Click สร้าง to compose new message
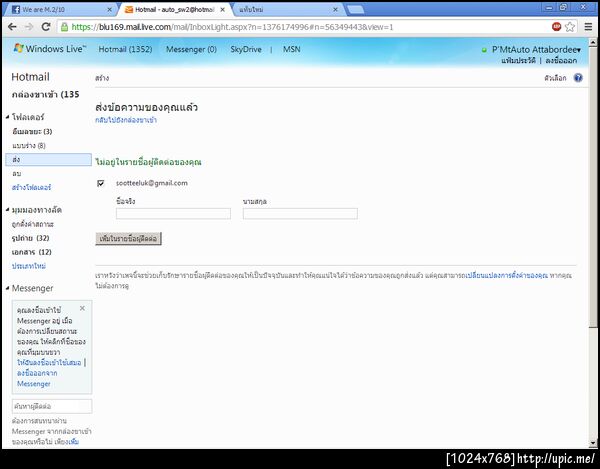 [x=102, y=78]
